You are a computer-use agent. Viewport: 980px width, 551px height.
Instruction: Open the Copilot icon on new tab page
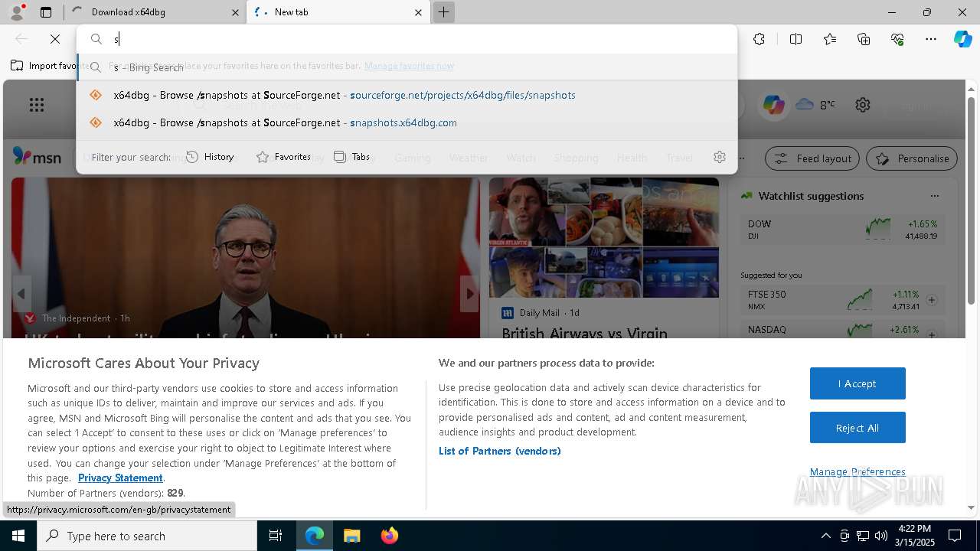773,105
